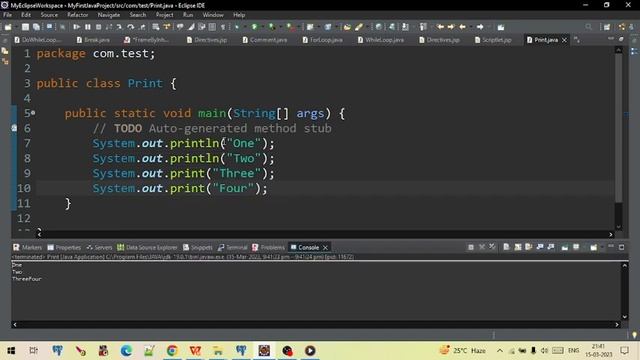
Task: Click the Clear Console icon
Action: (506, 247)
